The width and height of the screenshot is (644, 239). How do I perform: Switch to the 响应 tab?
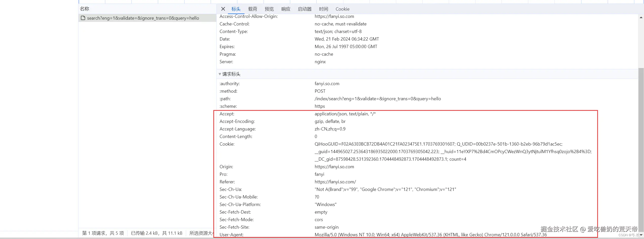click(286, 9)
